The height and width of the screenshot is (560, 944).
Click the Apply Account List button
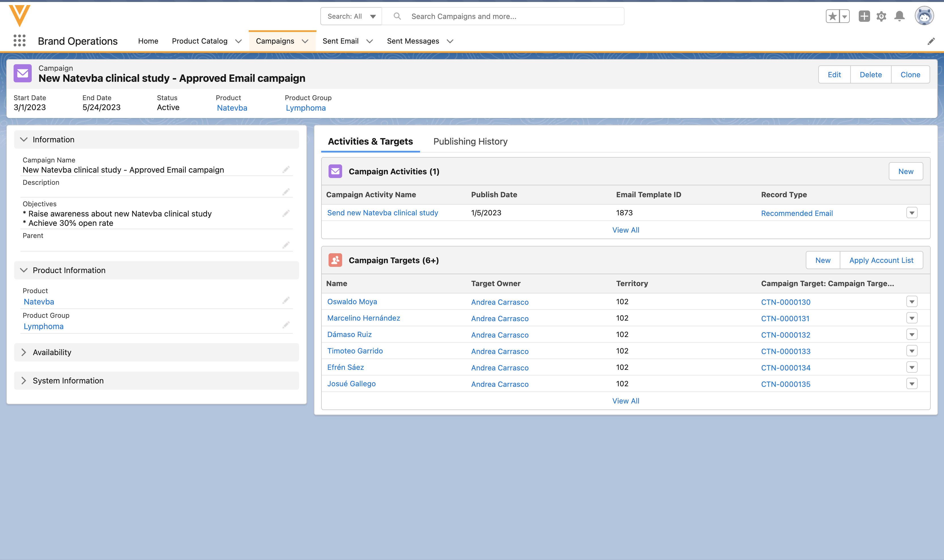(x=881, y=260)
